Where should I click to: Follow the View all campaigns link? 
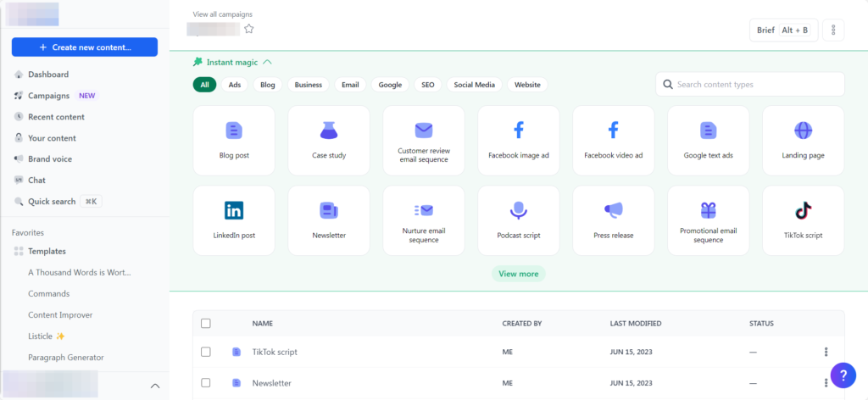point(223,14)
